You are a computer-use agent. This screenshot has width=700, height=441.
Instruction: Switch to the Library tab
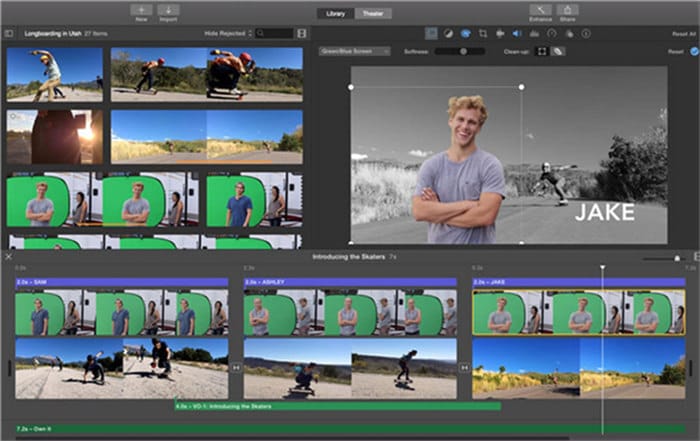coord(334,13)
